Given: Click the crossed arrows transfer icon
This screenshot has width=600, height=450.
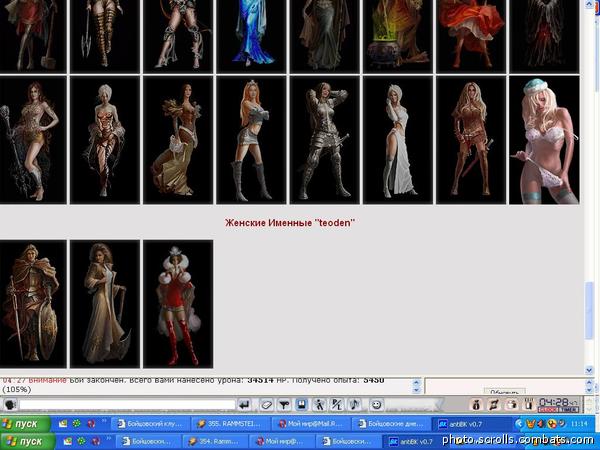Looking at the screenshot, I should (x=494, y=405).
